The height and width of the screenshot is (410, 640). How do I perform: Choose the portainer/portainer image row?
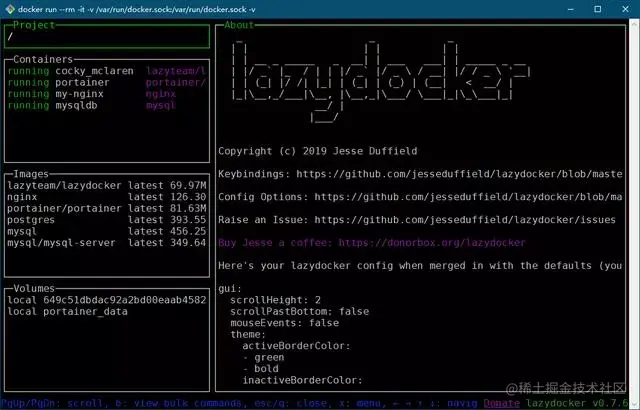coord(107,208)
